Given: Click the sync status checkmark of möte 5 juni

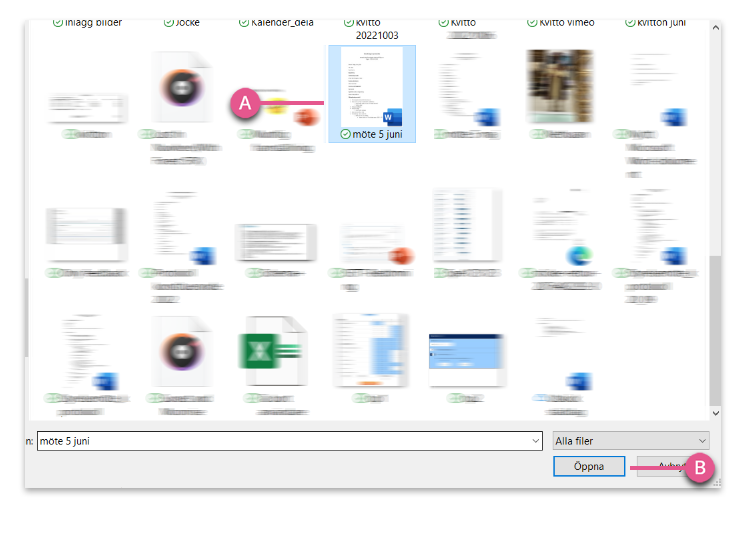Looking at the screenshot, I should coord(345,134).
